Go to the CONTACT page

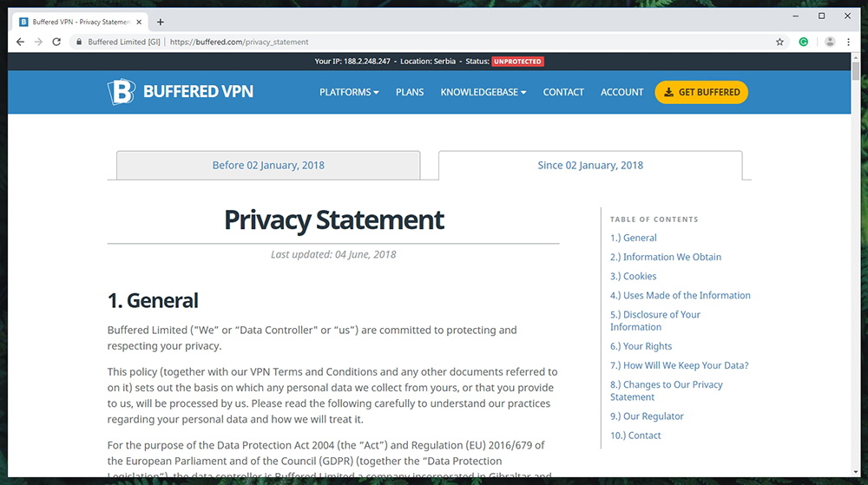(x=563, y=92)
